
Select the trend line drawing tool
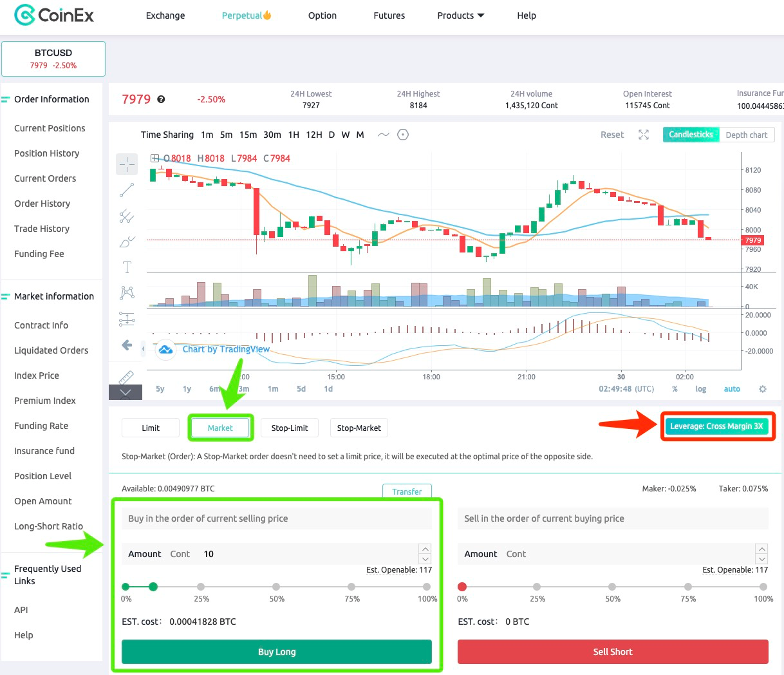127,190
